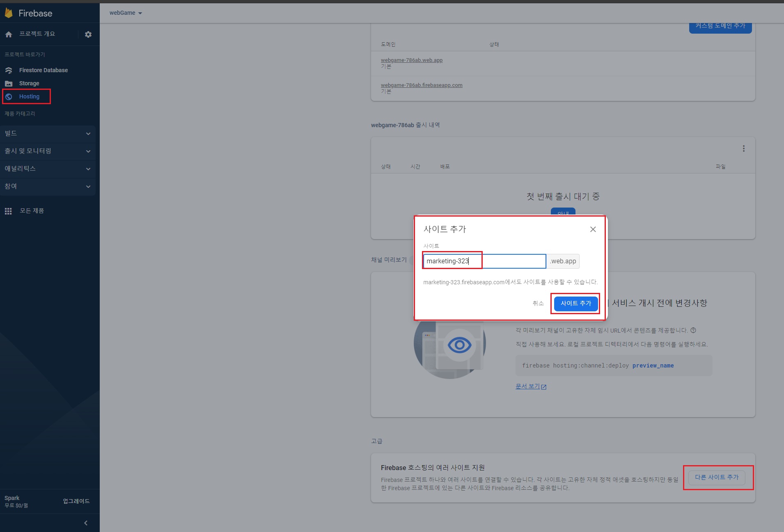Click webgame-786ab 출시 내역 heading
The image size is (784, 532).
pos(405,125)
